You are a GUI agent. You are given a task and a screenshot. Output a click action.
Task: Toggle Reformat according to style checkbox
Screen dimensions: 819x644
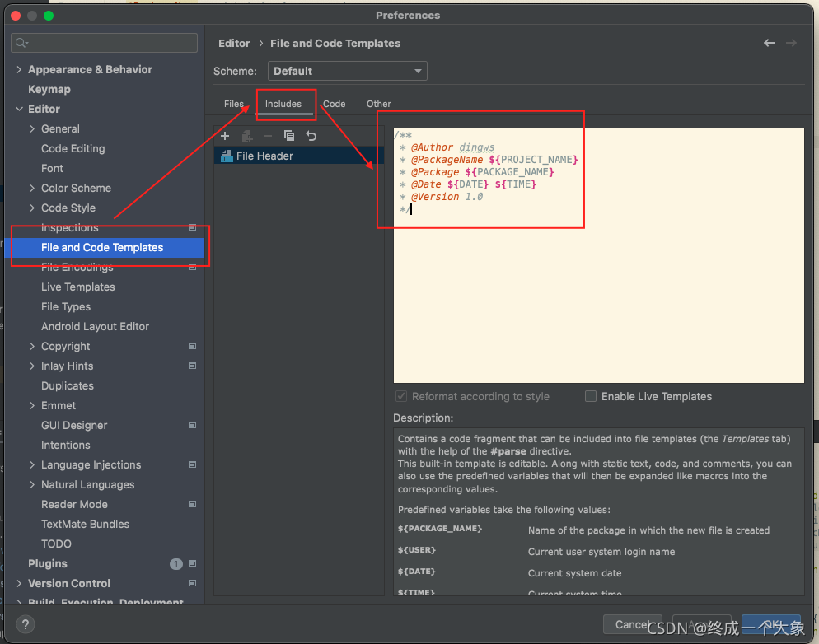[401, 396]
